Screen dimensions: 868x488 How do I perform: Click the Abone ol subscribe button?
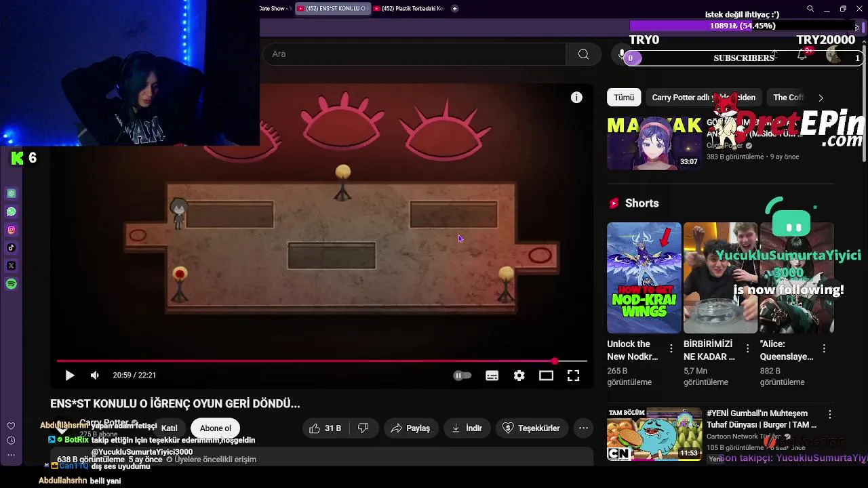click(215, 428)
